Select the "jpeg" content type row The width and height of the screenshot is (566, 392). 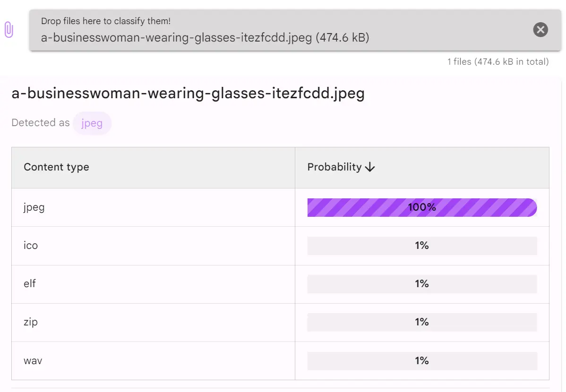[x=34, y=207]
